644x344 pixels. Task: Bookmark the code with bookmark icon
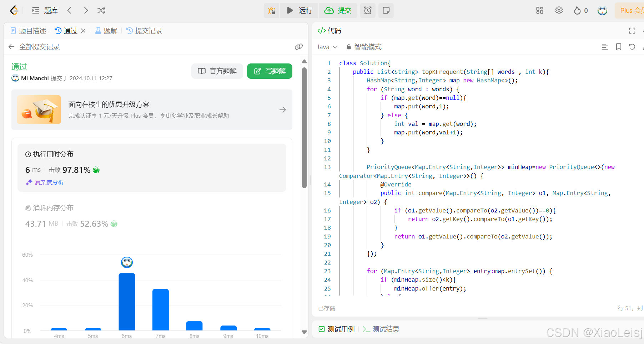click(619, 47)
